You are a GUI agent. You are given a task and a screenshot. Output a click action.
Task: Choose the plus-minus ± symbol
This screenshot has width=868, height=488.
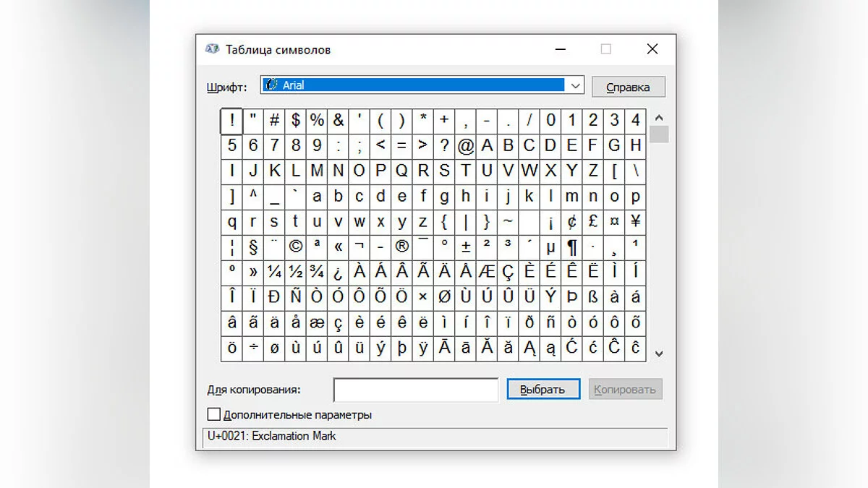[x=466, y=247]
